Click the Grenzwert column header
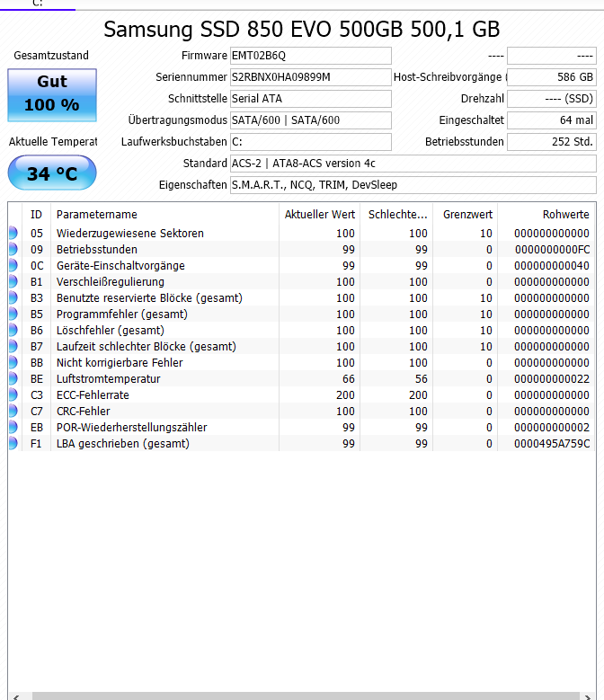604x700 pixels. (x=466, y=214)
